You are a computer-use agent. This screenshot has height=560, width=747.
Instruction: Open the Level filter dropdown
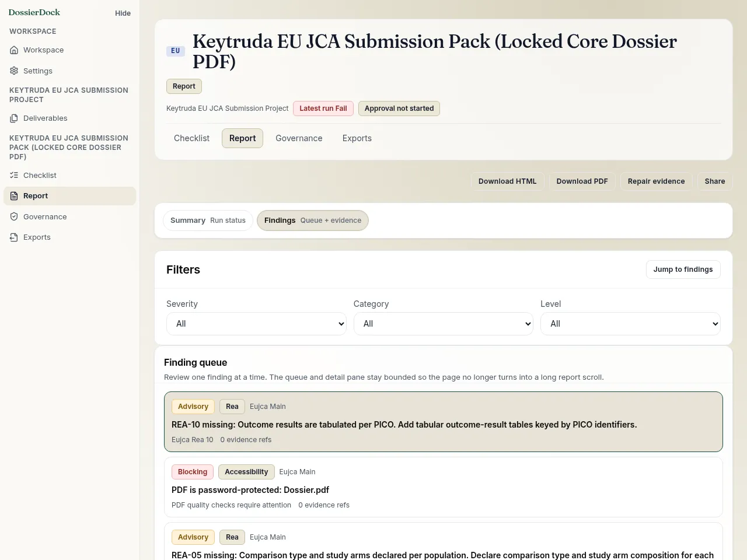(630, 324)
